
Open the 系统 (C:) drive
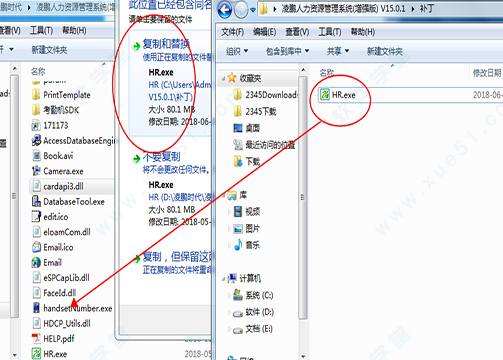tap(253, 295)
